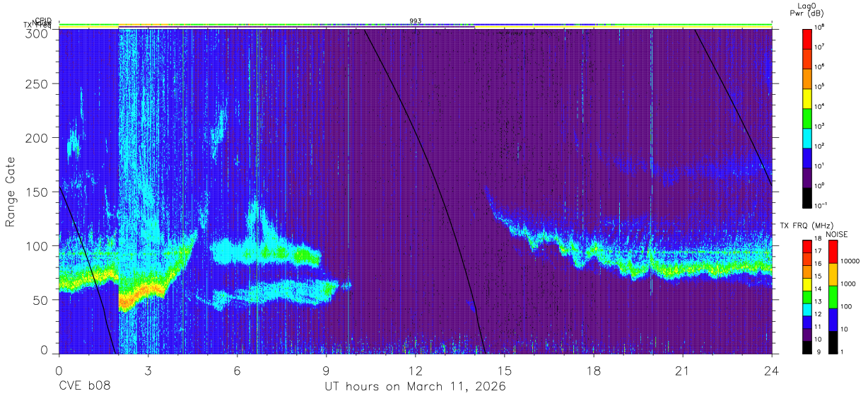Click the '12' tick label on UT hours axis
Viewport: 868px width, 401px height.
pyautogui.click(x=415, y=371)
